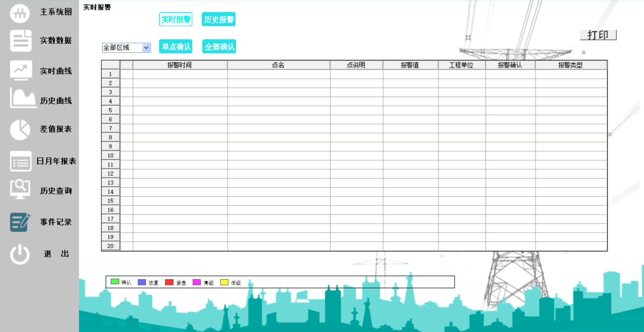Expand the area selection combo box arrow

146,48
